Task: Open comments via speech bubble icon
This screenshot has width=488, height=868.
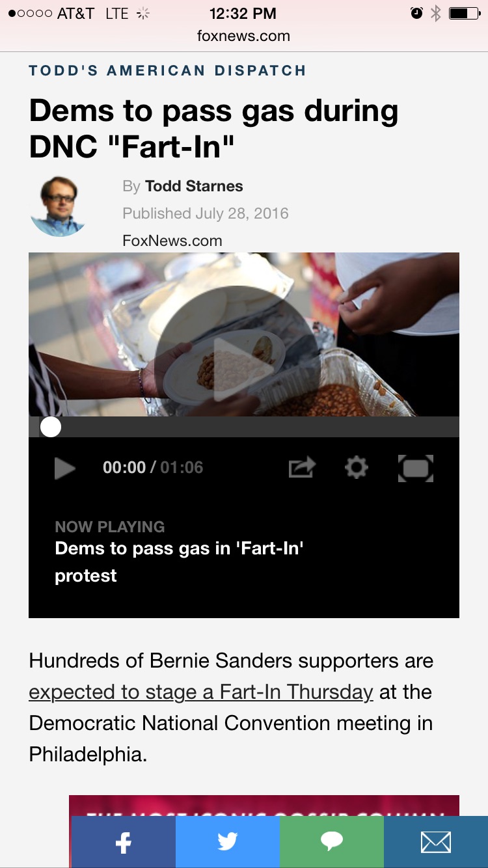Action: [x=332, y=842]
